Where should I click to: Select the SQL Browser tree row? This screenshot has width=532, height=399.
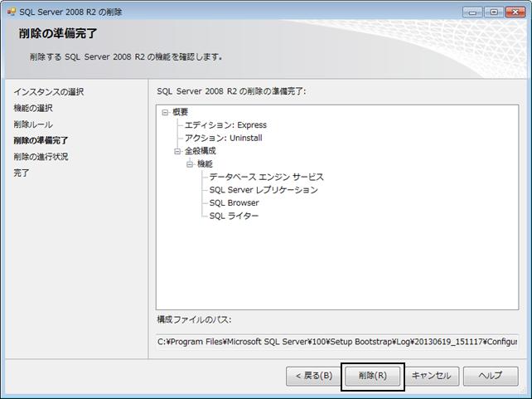(x=235, y=202)
